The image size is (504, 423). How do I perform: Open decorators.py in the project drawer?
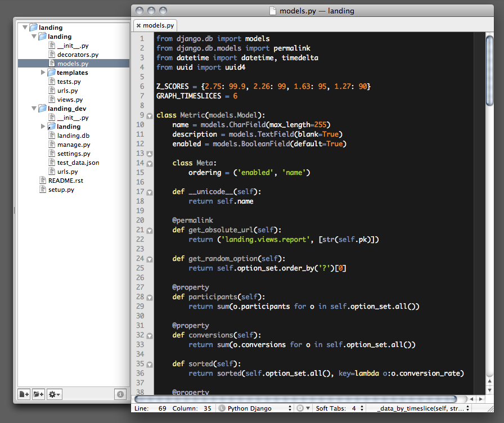[78, 55]
